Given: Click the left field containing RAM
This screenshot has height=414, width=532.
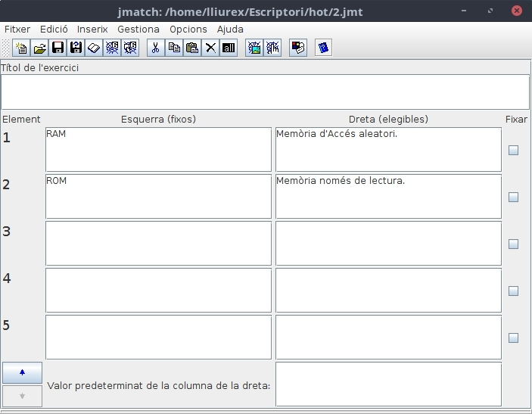Looking at the screenshot, I should tap(158, 150).
